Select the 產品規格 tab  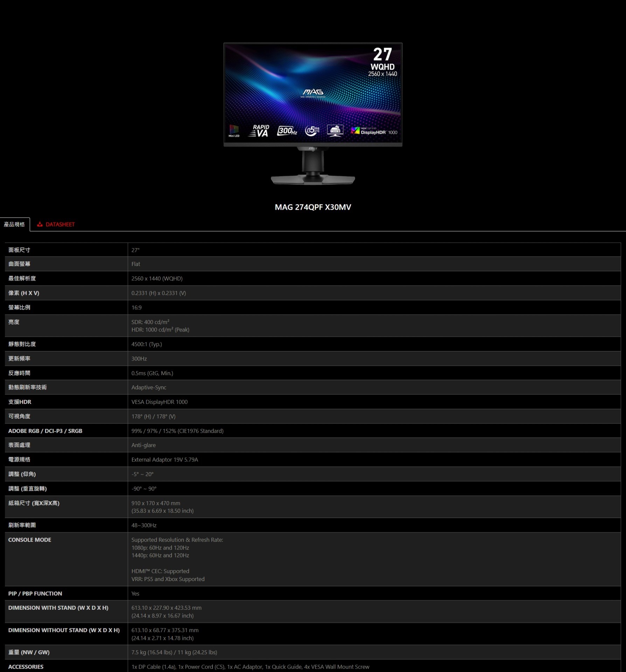pyautogui.click(x=14, y=224)
